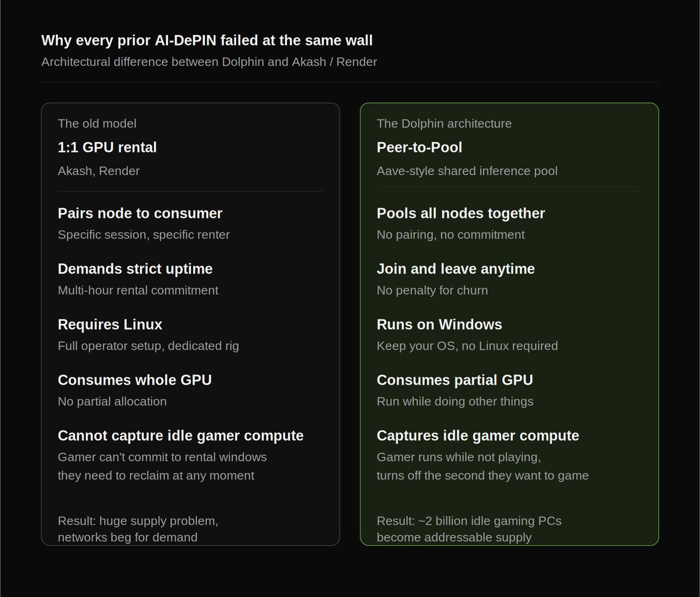Click the subtitle 'Architectural difference between Dolphin and Akash / Render'

(x=209, y=61)
